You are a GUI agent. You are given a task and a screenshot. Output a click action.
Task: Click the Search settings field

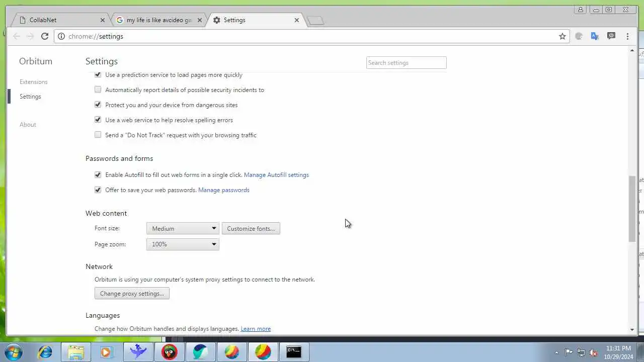coord(406,63)
